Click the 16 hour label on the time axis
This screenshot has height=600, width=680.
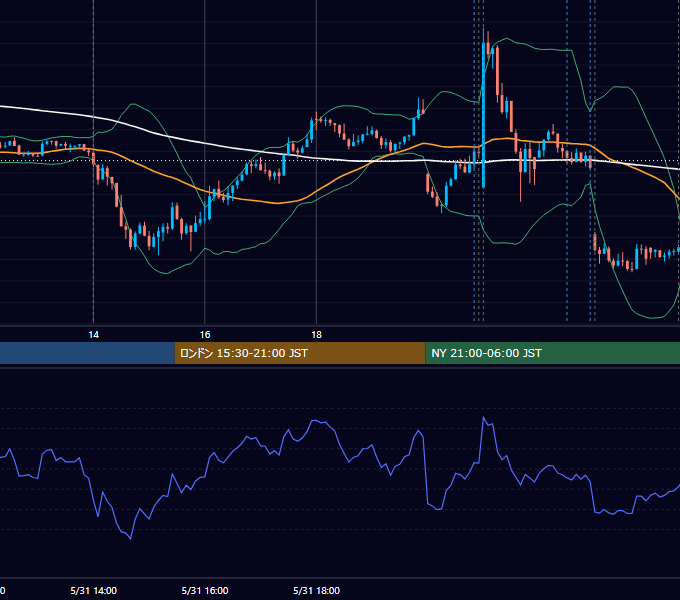tap(205, 335)
